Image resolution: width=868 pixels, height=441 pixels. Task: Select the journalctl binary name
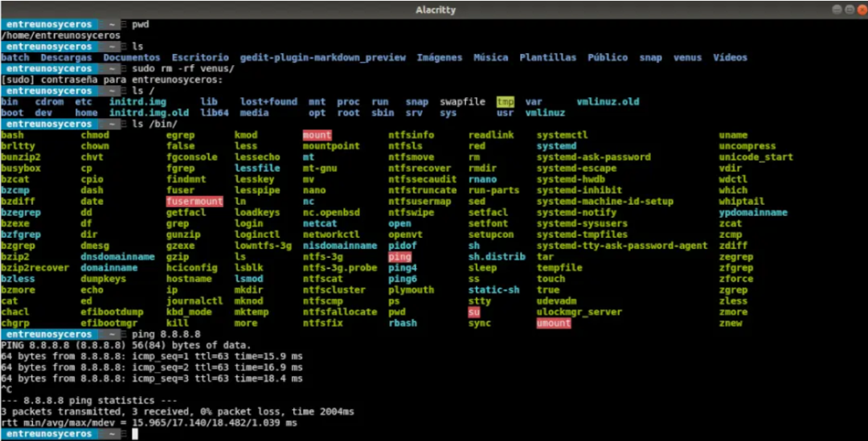(194, 301)
